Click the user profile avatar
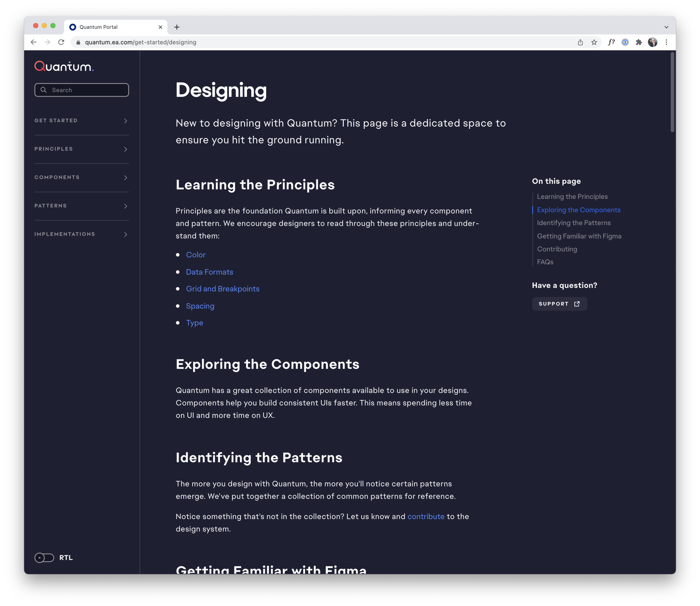Image resolution: width=700 pixels, height=606 pixels. point(652,42)
